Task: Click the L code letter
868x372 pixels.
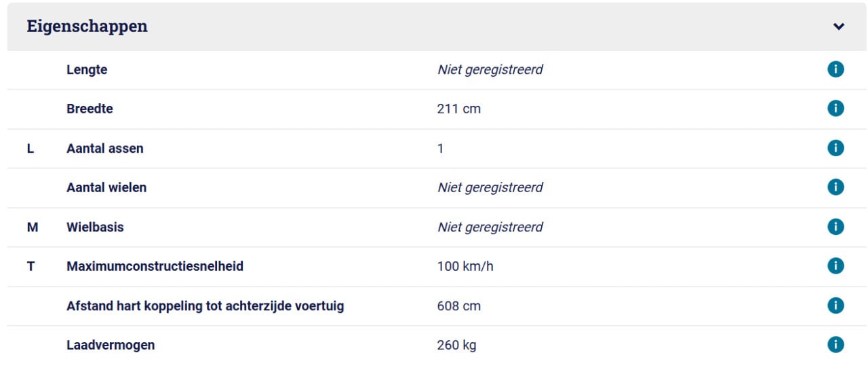Action: [30, 148]
